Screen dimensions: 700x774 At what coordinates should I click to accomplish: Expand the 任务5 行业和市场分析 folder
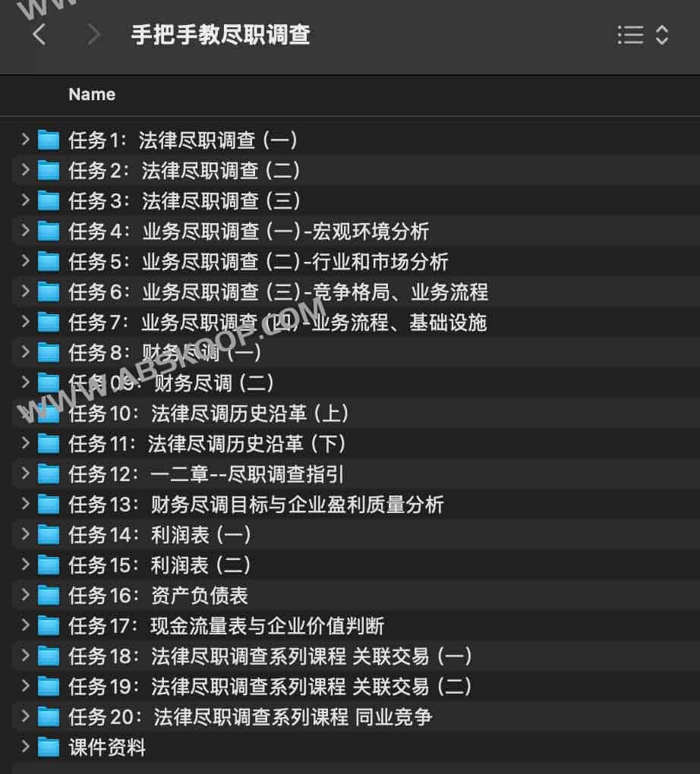(26, 261)
